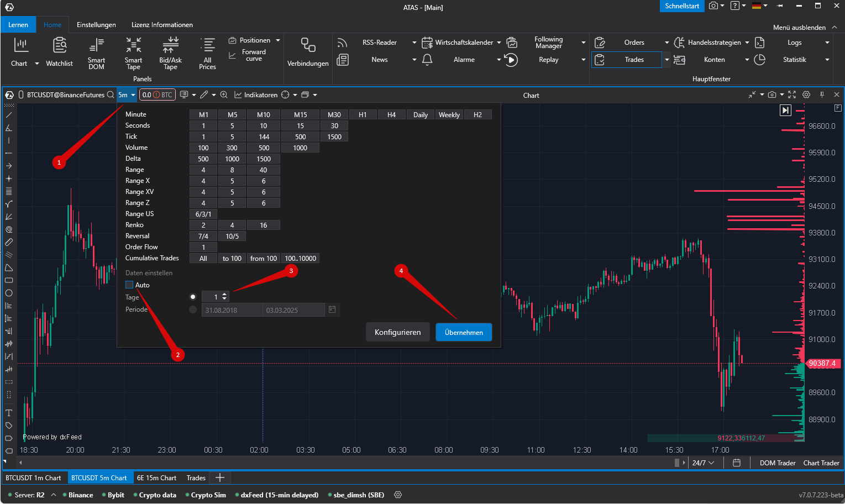Select the text drawing tool
The height and width of the screenshot is (504, 845).
(9, 413)
